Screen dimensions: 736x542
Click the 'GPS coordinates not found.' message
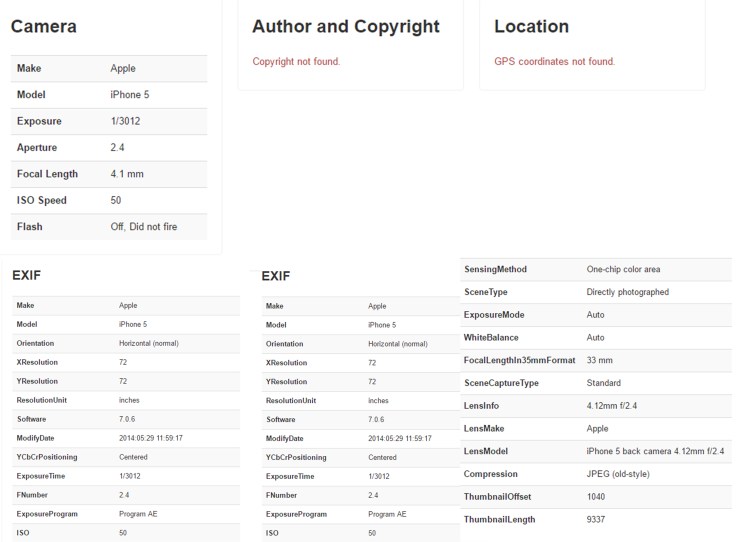coord(554,62)
